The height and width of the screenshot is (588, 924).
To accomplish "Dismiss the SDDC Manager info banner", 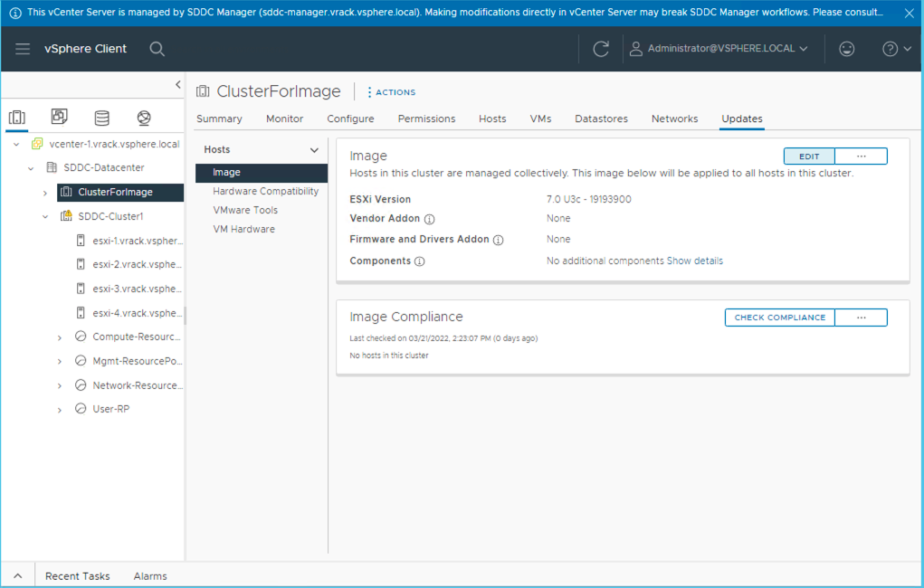I will coord(909,14).
